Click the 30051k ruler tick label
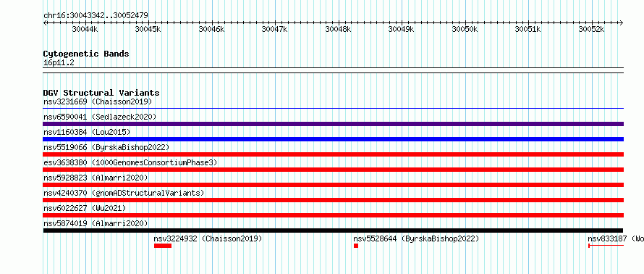644x274 pixels. pyautogui.click(x=528, y=29)
